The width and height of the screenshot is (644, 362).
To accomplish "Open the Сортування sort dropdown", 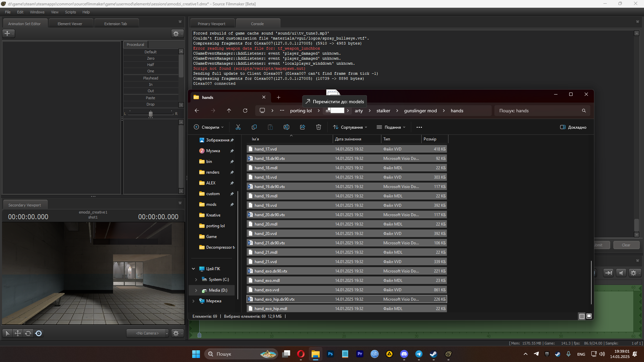I will (350, 127).
